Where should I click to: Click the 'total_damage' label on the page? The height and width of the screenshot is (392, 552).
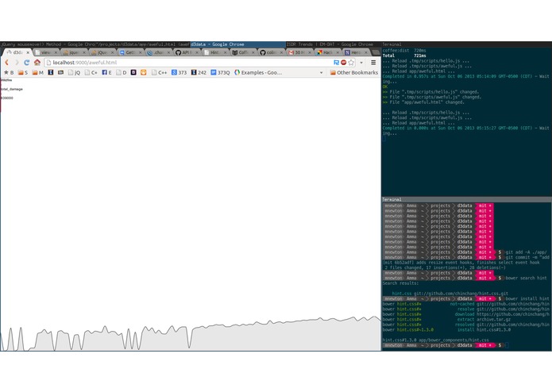[12, 90]
